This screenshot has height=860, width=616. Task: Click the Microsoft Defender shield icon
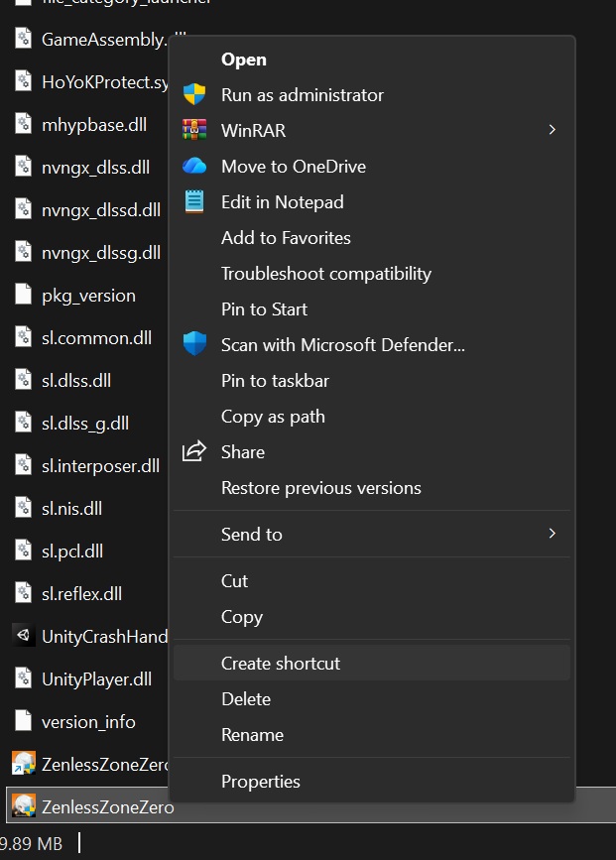pyautogui.click(x=194, y=345)
